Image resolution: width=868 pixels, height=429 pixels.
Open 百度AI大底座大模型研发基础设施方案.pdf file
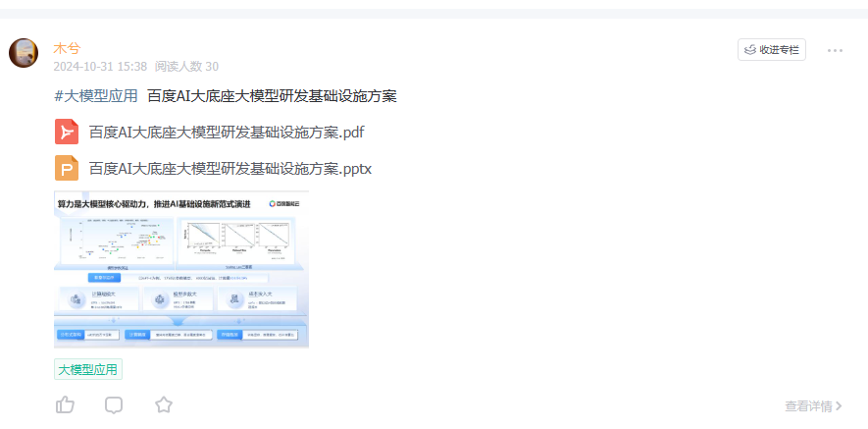(x=227, y=133)
